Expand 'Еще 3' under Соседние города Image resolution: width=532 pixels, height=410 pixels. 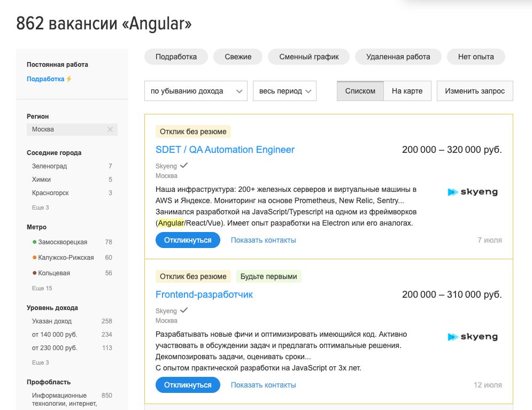[x=41, y=207]
